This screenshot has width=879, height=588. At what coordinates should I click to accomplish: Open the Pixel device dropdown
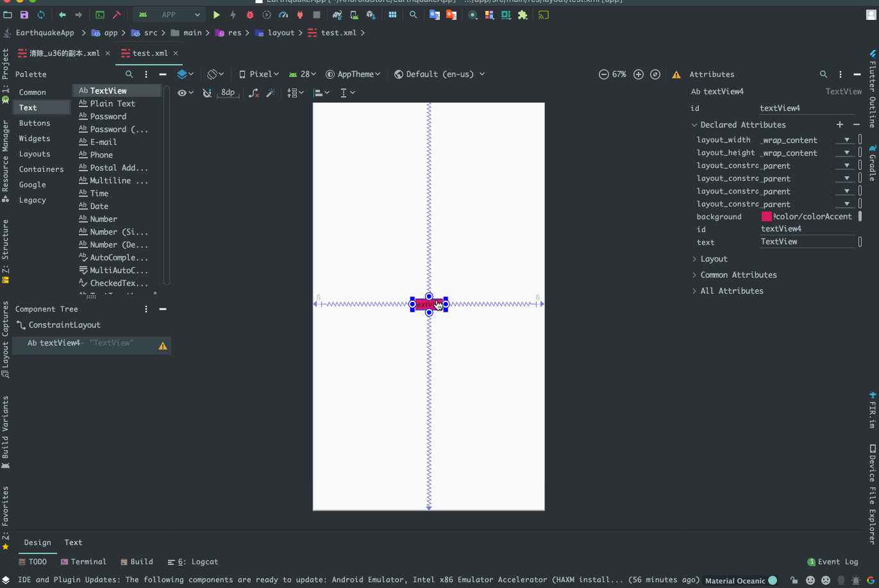(x=259, y=74)
